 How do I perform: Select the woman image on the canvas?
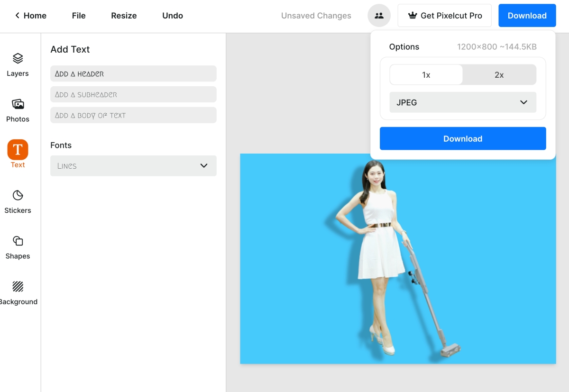[375, 251]
